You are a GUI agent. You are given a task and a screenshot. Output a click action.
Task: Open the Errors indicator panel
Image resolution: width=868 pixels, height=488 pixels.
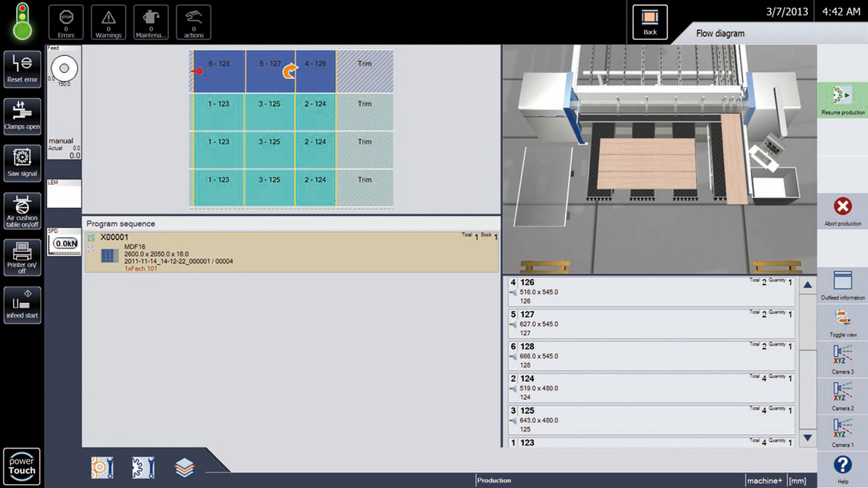[x=66, y=22]
